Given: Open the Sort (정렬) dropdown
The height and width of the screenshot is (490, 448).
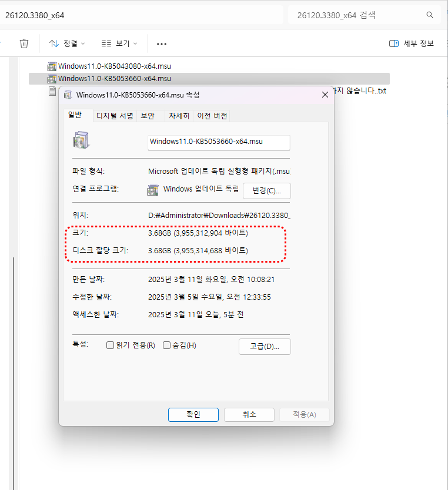Looking at the screenshot, I should (67, 43).
